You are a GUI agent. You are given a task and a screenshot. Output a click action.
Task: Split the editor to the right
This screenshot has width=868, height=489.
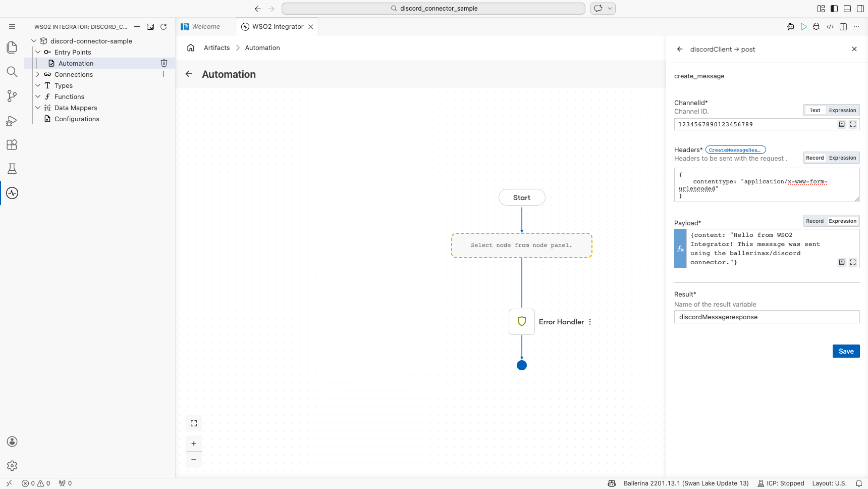point(843,27)
